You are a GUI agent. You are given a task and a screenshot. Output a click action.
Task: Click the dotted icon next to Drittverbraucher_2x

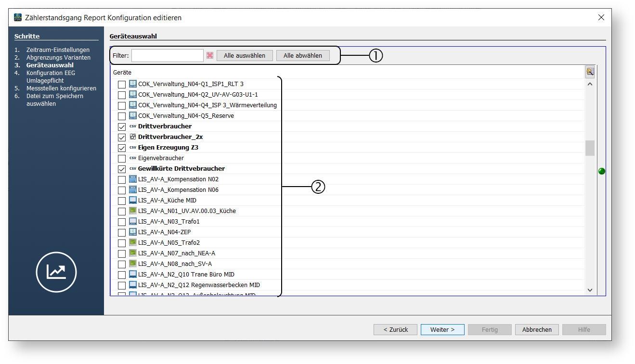tap(133, 137)
